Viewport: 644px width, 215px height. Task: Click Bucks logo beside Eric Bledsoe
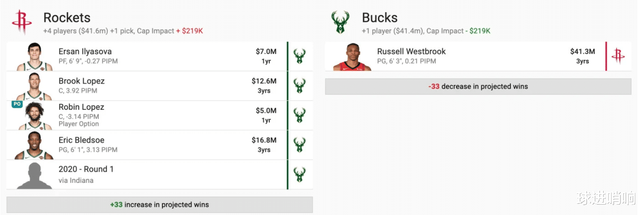(299, 145)
